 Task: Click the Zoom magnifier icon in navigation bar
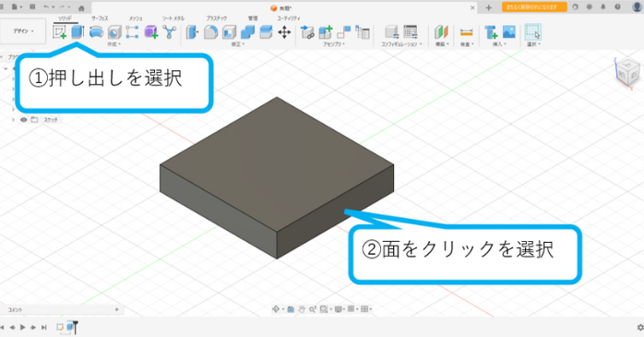(x=312, y=309)
